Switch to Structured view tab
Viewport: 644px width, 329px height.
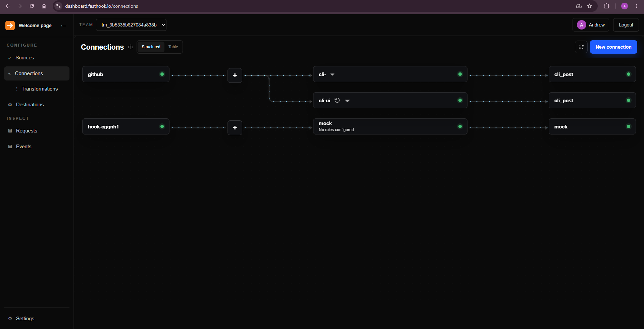pyautogui.click(x=151, y=47)
